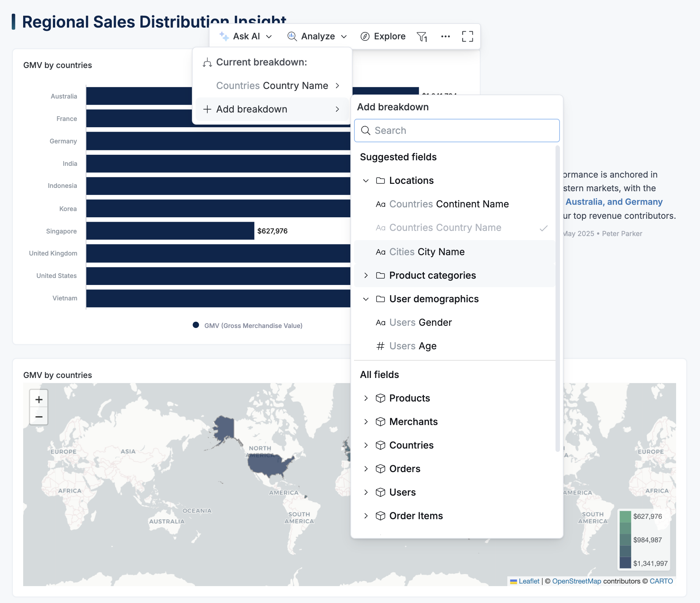
Task: Zoom in on the world map
Action: pos(38,399)
